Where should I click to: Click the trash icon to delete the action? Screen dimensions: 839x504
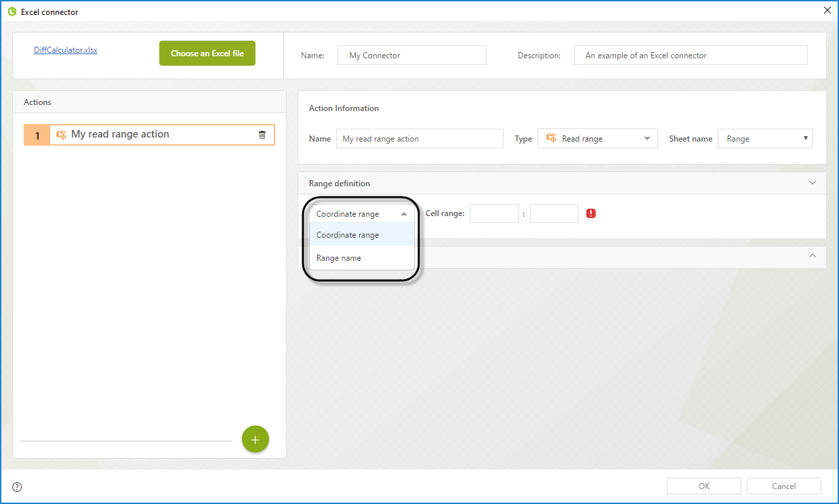pyautogui.click(x=262, y=135)
